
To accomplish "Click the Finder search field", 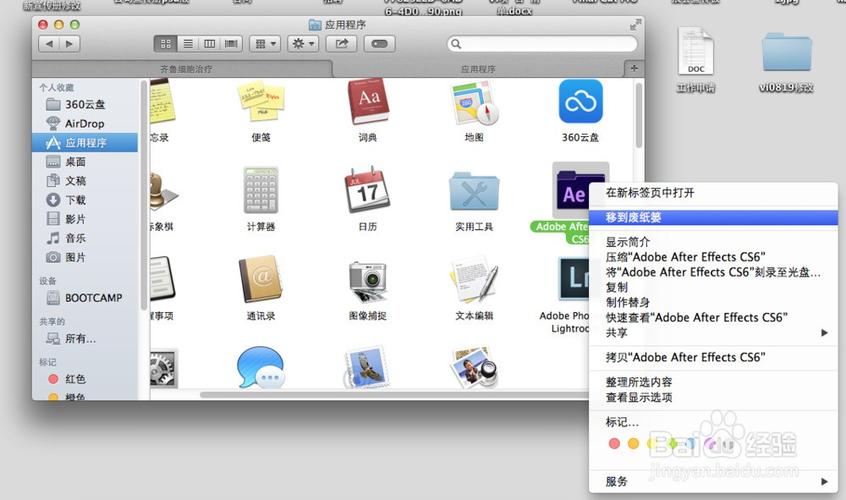I will (542, 44).
